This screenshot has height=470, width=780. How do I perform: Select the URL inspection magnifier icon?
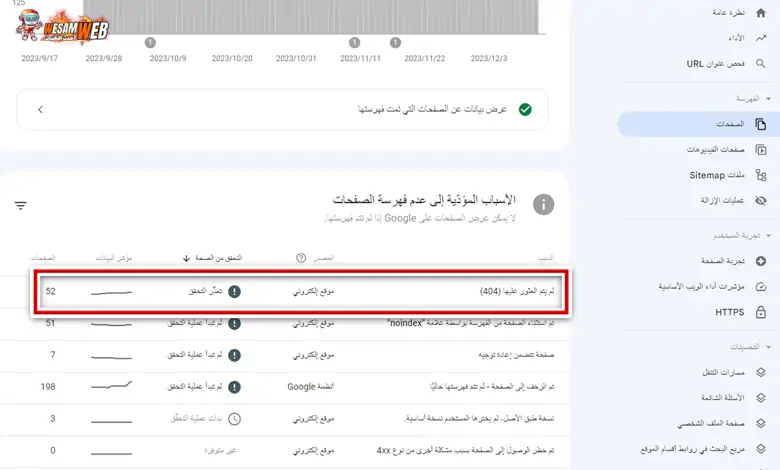pos(761,63)
